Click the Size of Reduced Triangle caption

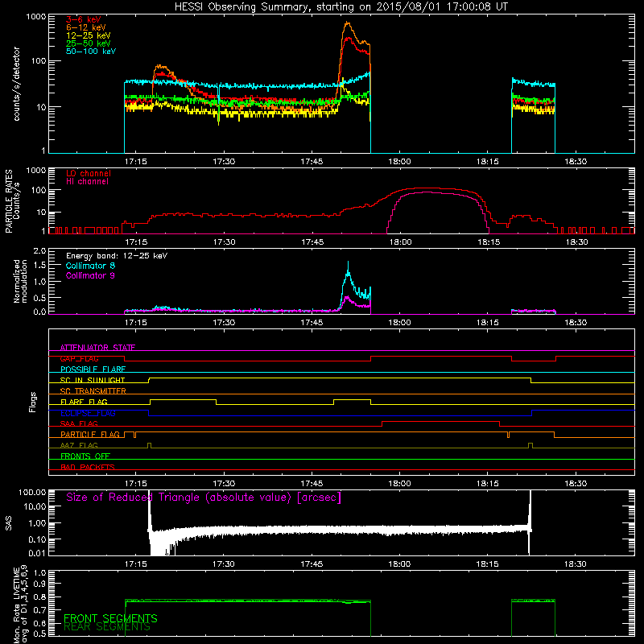204,497
